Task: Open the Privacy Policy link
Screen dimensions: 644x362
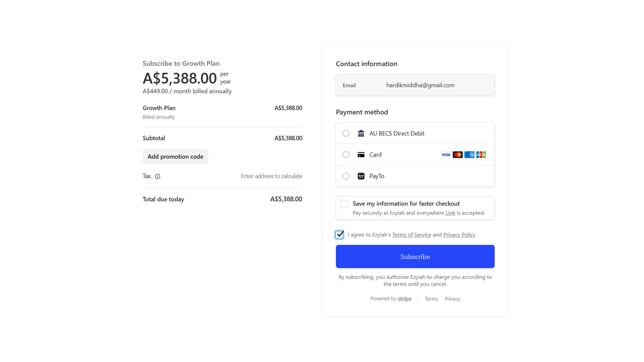Action: click(x=459, y=235)
